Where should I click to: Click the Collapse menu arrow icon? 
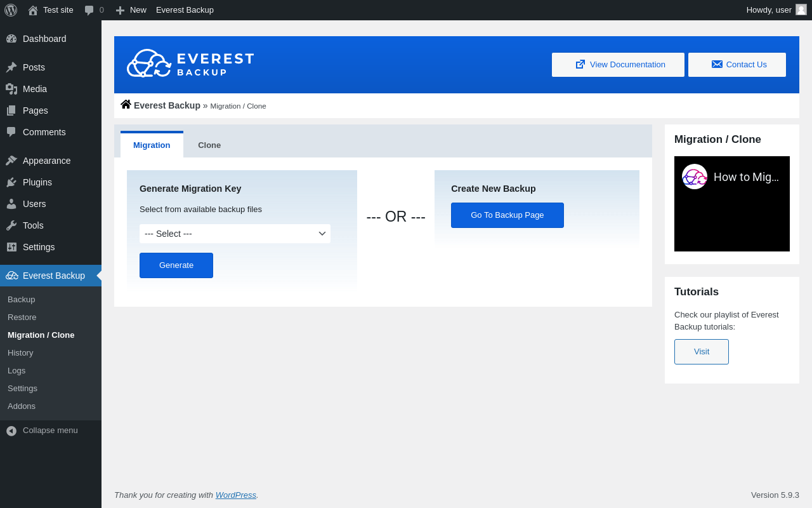point(11,431)
